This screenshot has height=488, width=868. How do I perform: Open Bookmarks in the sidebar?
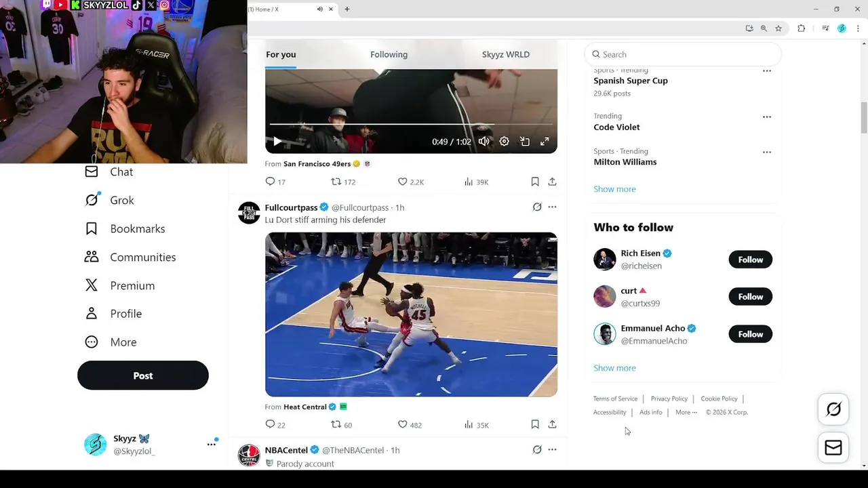point(125,229)
